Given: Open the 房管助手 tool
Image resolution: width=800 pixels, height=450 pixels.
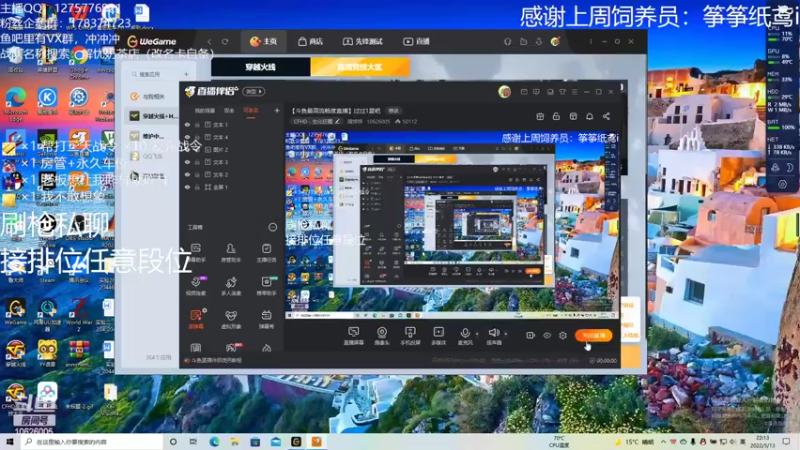Looking at the screenshot, I should [231, 253].
